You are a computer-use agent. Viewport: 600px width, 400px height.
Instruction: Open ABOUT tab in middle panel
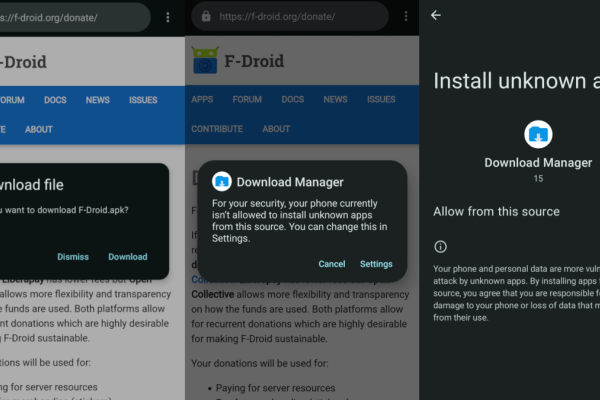click(x=276, y=129)
